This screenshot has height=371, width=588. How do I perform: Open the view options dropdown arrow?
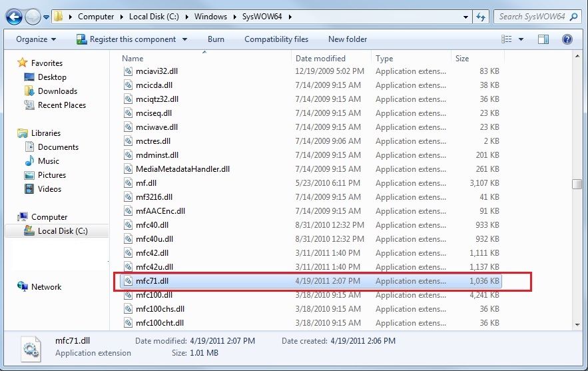pyautogui.click(x=521, y=39)
